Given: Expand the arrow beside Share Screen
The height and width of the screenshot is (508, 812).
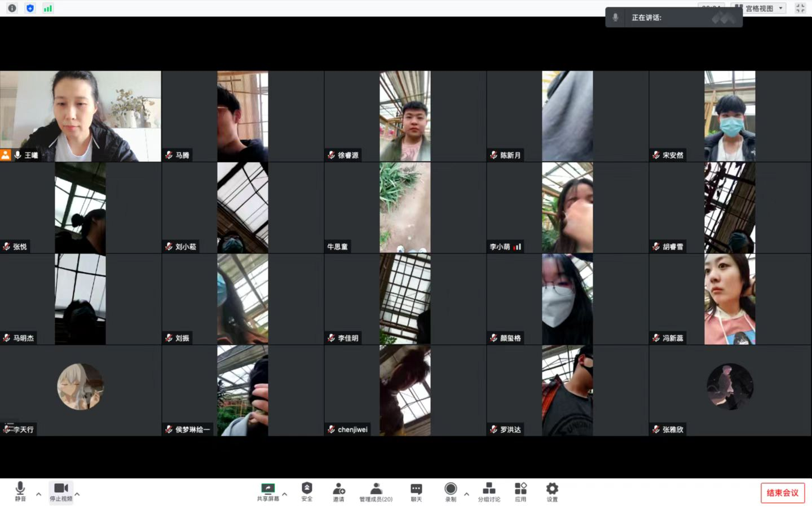Looking at the screenshot, I should point(285,494).
